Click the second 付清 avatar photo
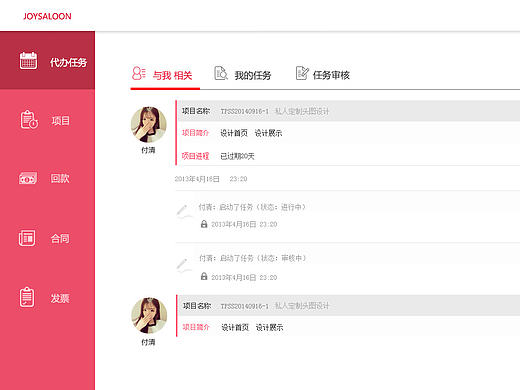Screen dimensions: 520x390 (149, 315)
